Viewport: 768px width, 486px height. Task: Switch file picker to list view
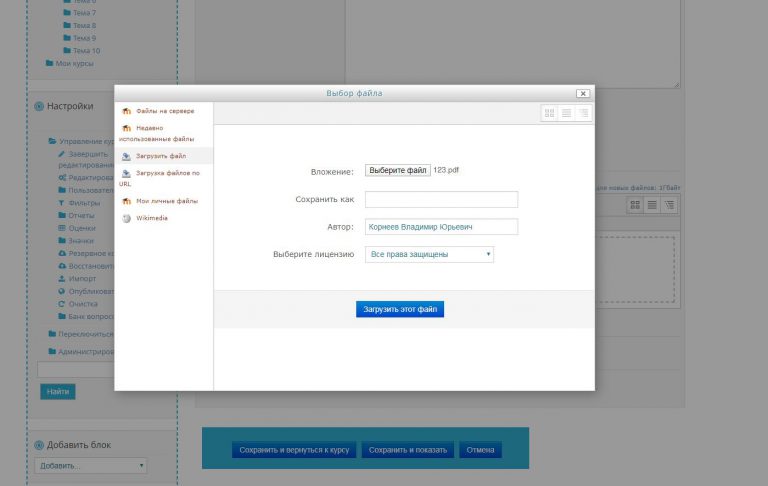pyautogui.click(x=566, y=113)
